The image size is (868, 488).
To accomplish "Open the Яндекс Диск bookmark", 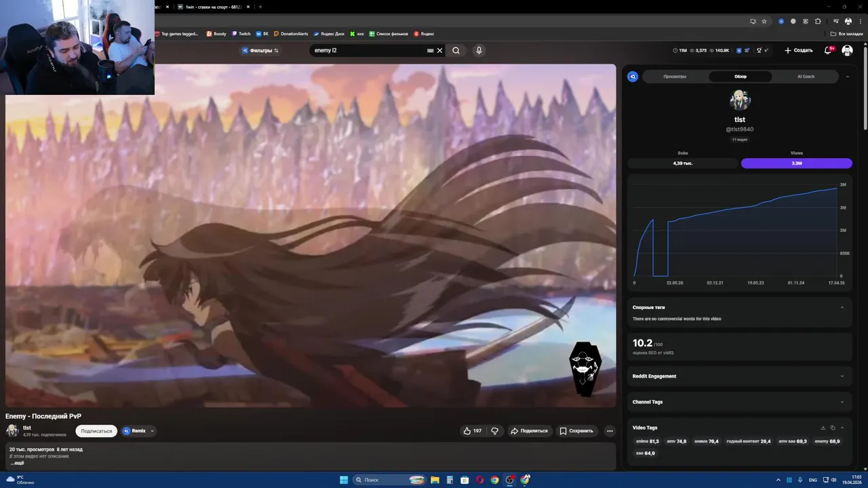I will (x=330, y=33).
